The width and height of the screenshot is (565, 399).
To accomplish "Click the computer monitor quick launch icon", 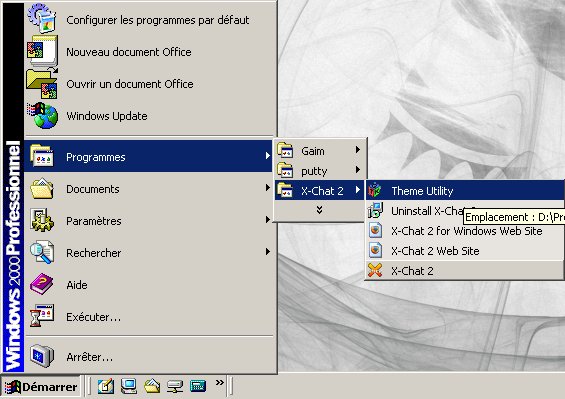I will point(129,386).
